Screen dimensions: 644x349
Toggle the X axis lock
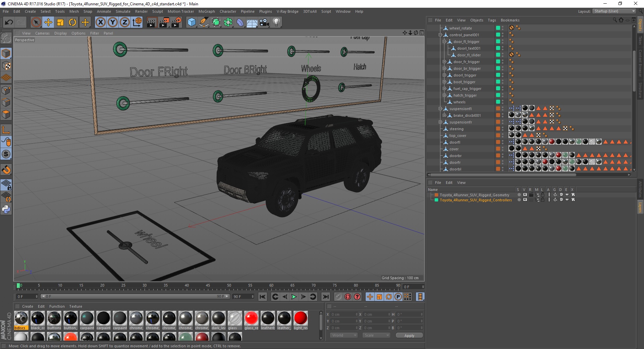100,22
